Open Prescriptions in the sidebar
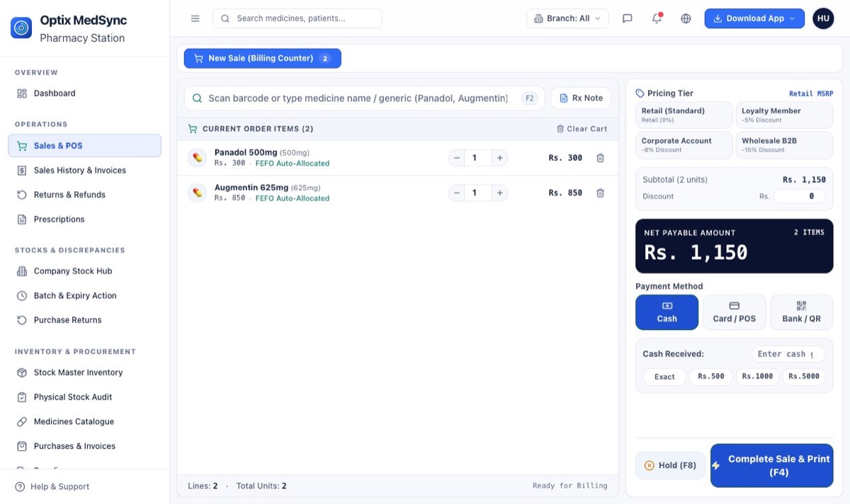The width and height of the screenshot is (850, 504). coord(84,219)
